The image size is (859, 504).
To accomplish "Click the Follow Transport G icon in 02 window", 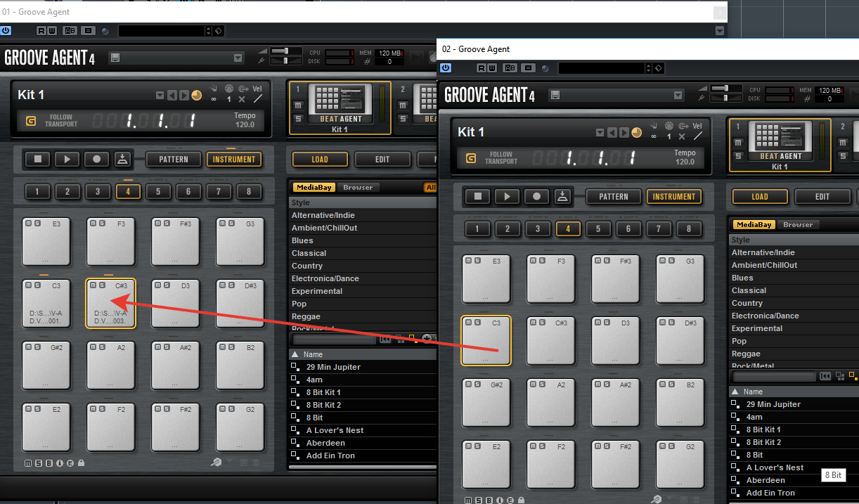I will tap(470, 158).
